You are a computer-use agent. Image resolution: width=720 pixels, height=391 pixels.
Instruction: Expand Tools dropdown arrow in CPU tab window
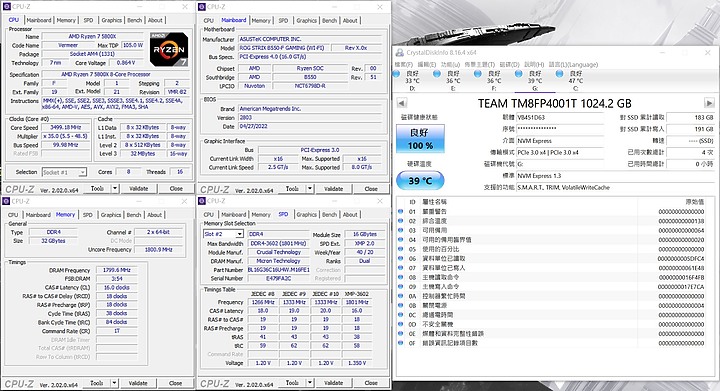click(115, 189)
